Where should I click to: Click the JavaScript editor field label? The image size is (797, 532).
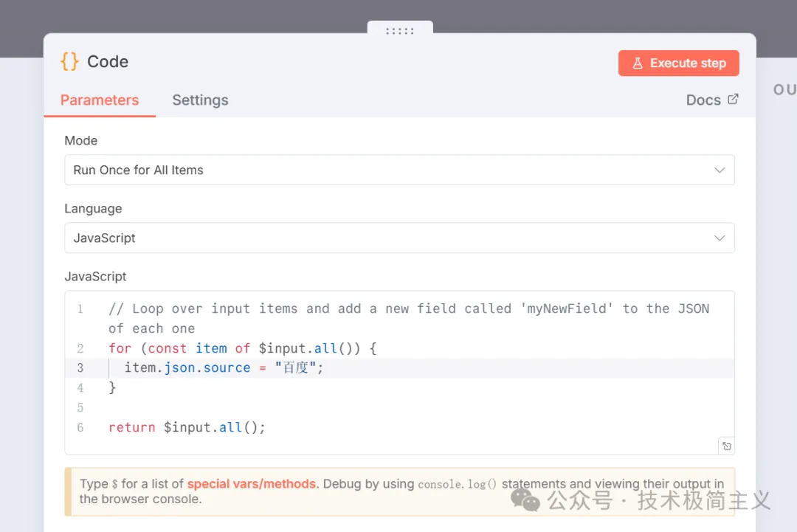coord(95,277)
